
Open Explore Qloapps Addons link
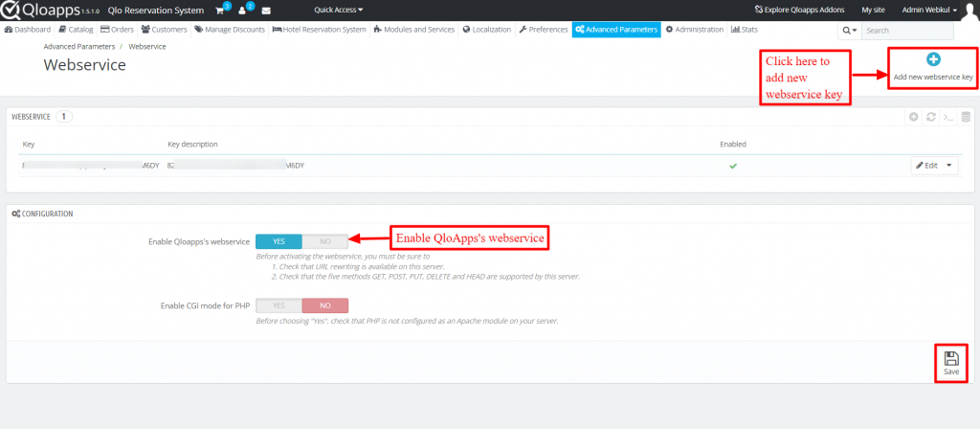coord(799,10)
